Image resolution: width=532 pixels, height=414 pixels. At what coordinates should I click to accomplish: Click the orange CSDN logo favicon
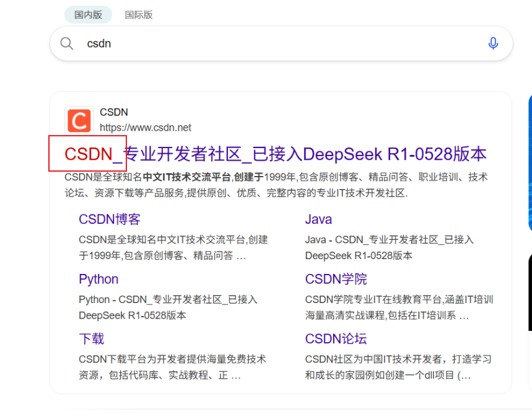(79, 120)
